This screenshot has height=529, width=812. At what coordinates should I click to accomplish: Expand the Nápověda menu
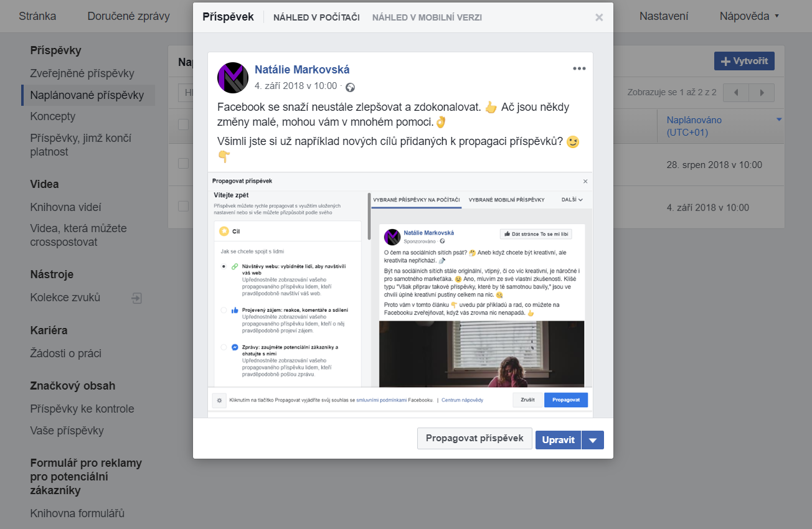click(750, 16)
